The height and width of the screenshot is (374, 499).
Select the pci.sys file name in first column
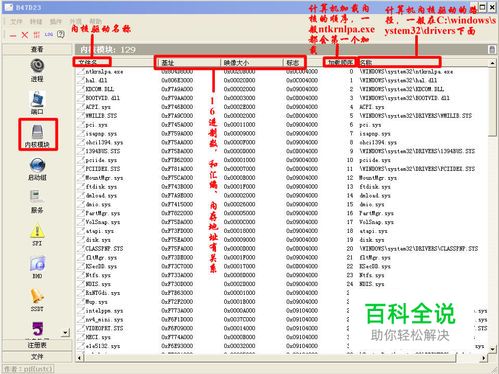point(96,125)
